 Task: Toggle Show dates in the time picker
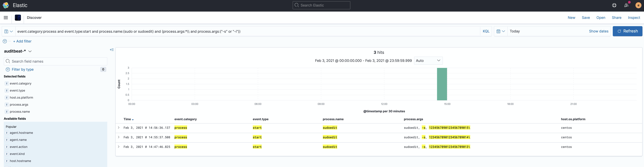599,31
